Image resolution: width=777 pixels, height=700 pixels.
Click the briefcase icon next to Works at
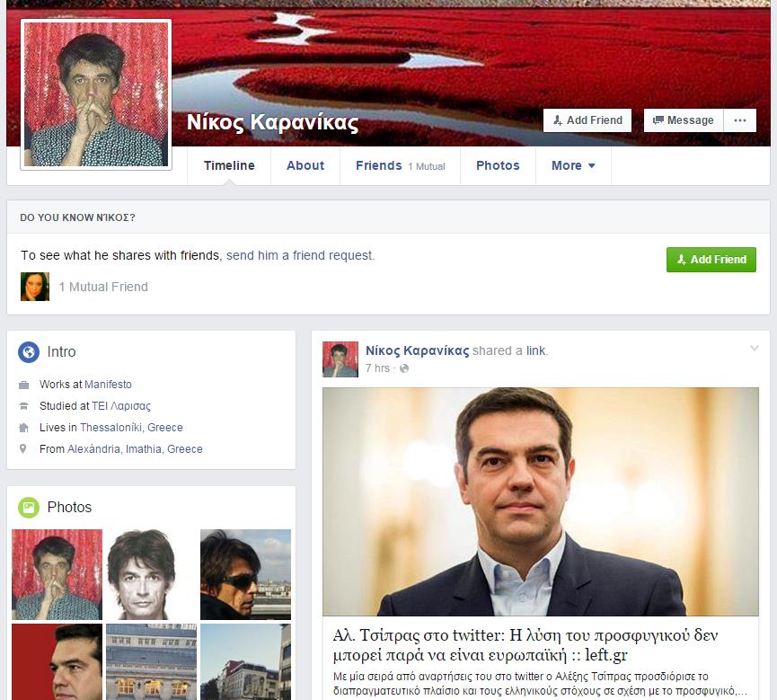23,385
